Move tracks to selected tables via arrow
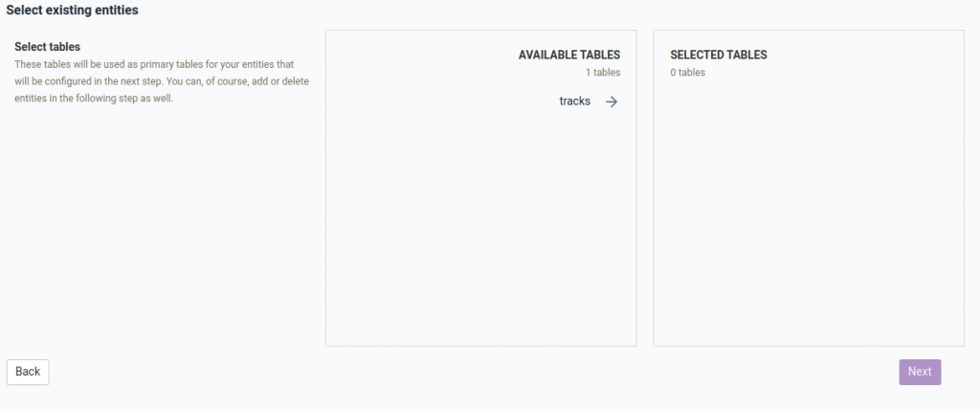Screen dimensions: 980x411 612,102
